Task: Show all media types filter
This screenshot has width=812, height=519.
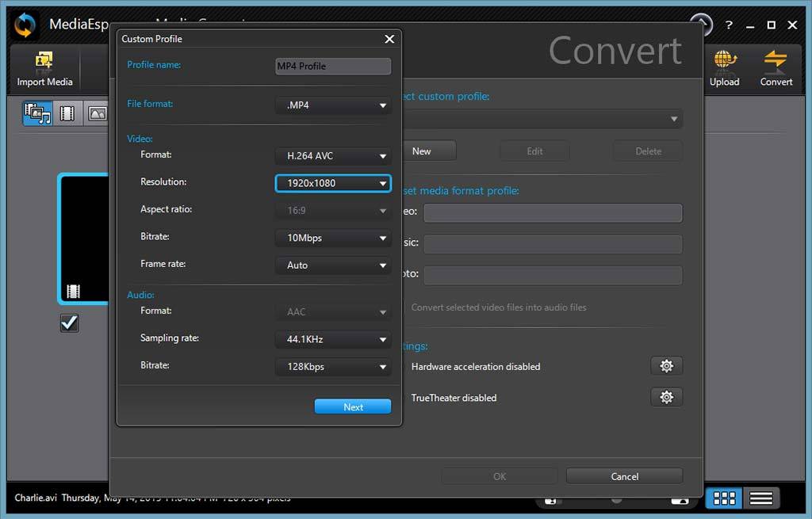Action: point(37,113)
